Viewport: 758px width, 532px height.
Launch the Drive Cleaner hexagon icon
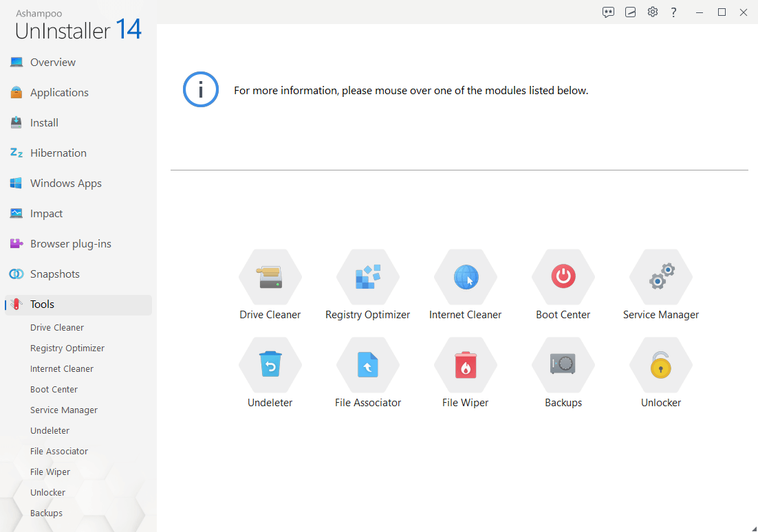pyautogui.click(x=270, y=277)
